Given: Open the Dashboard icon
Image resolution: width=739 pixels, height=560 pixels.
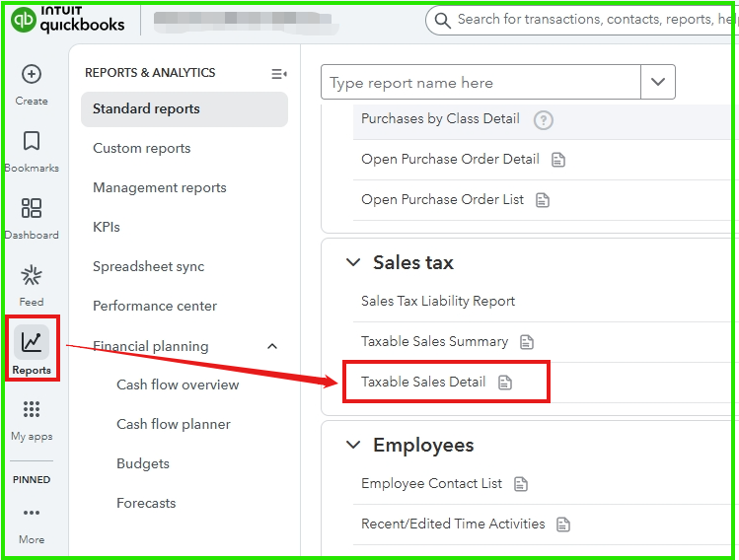Looking at the screenshot, I should tap(32, 209).
